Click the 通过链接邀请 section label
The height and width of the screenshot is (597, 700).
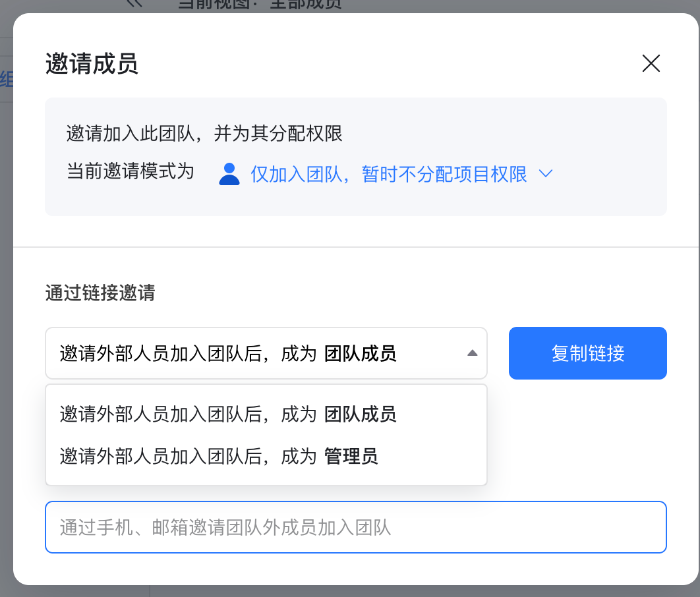point(100,293)
